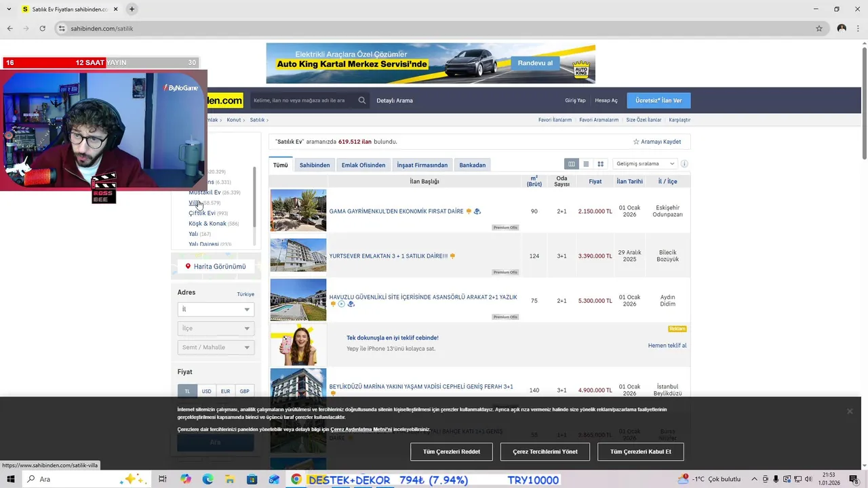
Task: Click the sahibinden search input field
Action: pyautogui.click(x=302, y=100)
